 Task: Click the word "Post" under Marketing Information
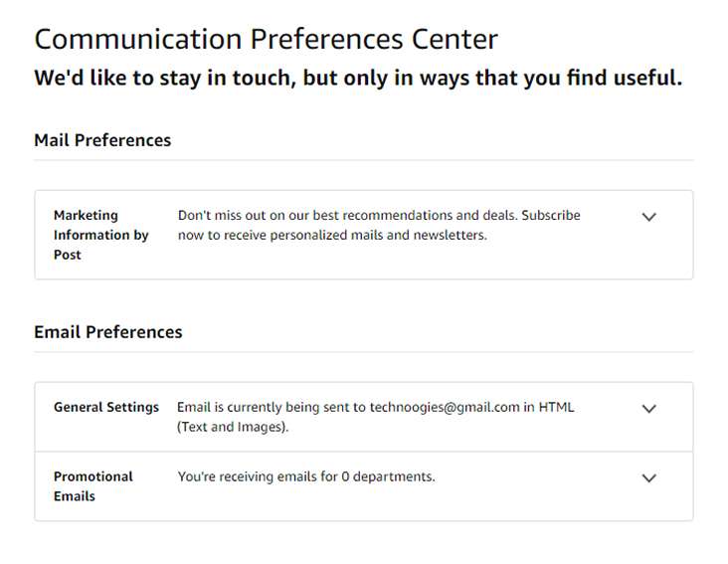(x=68, y=255)
